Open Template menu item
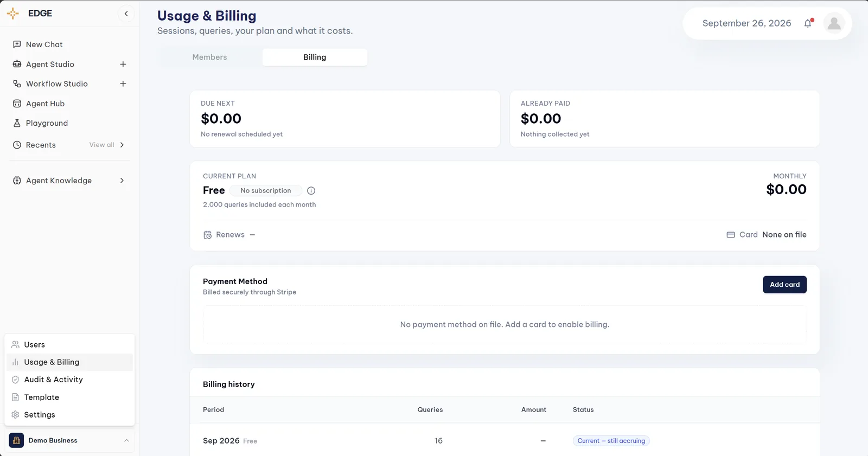 point(70,397)
